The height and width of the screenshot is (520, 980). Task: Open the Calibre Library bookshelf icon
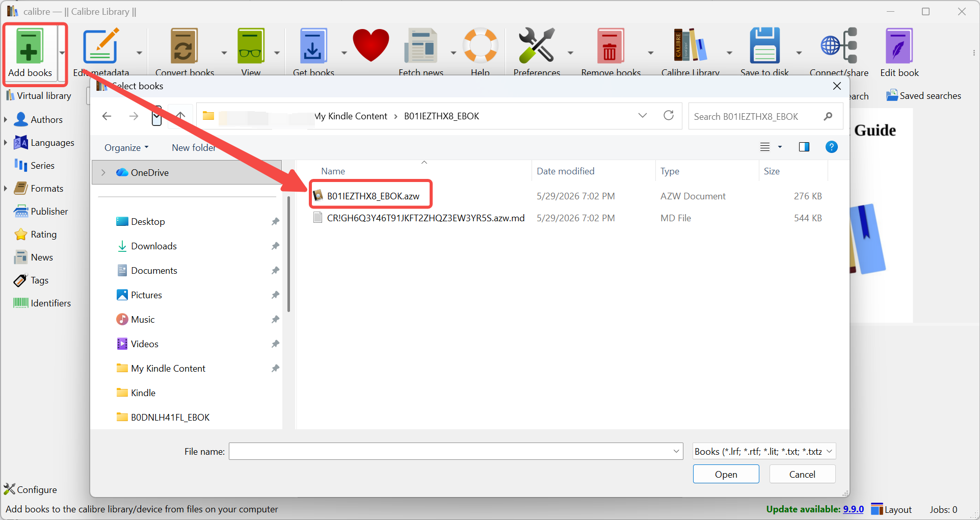coord(690,46)
